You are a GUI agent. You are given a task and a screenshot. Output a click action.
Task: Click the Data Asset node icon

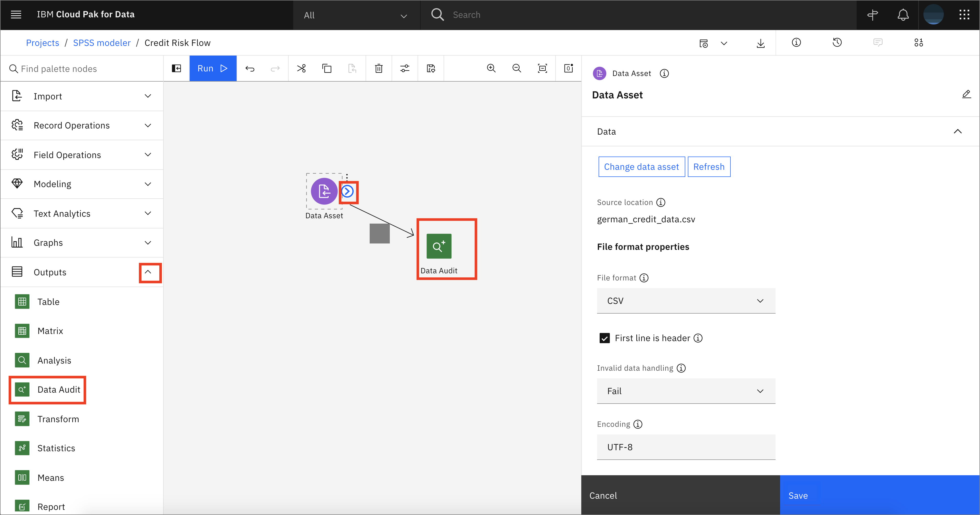324,192
